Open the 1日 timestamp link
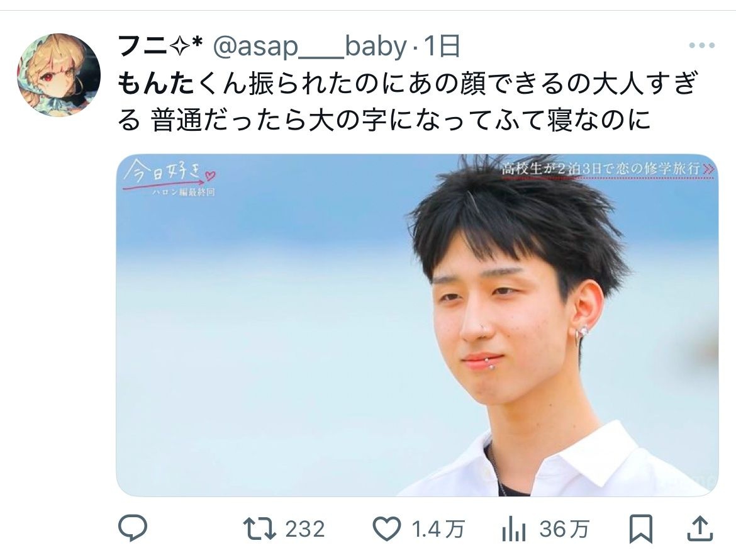 [441, 46]
